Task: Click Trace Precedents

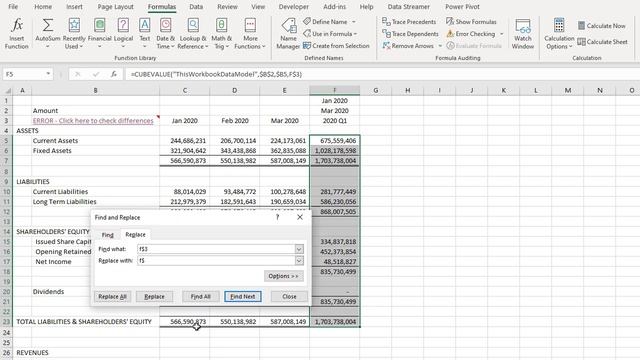Action: 409,22
